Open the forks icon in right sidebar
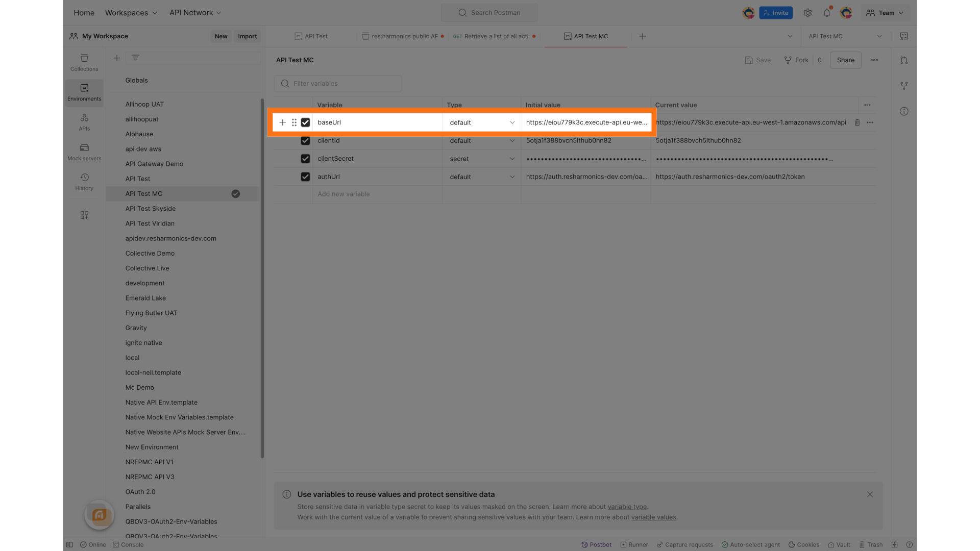 click(x=904, y=86)
